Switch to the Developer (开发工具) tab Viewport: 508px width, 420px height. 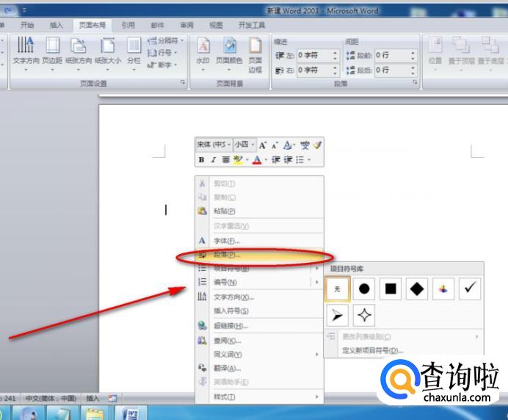(252, 25)
